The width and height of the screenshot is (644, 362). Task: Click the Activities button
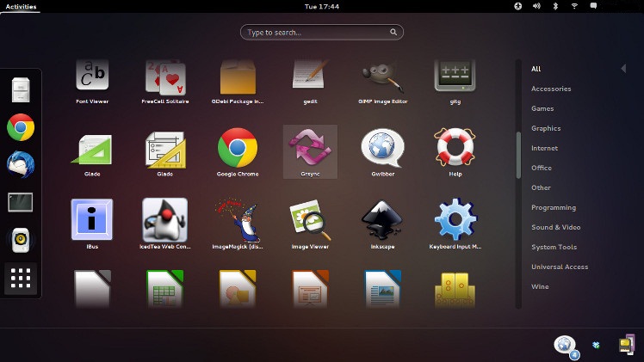pyautogui.click(x=21, y=6)
